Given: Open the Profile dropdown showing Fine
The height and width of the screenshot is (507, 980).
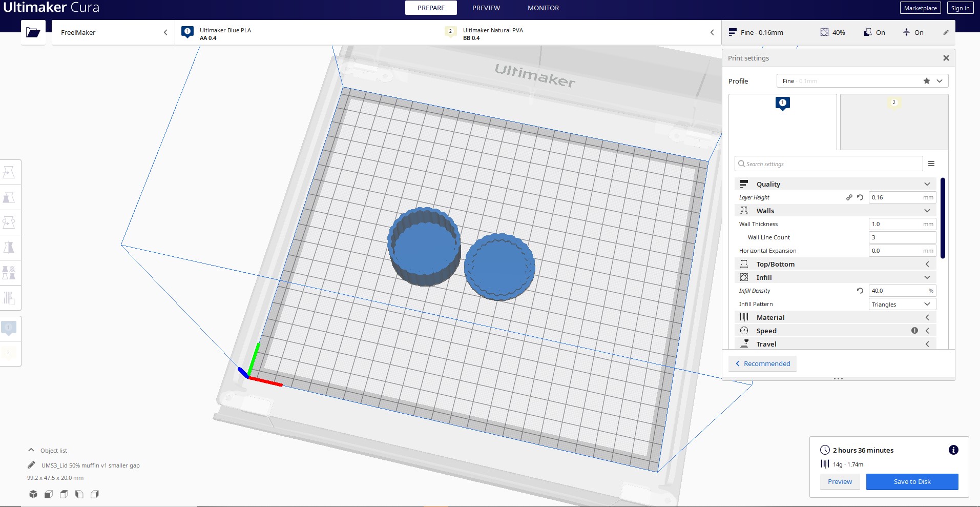Looking at the screenshot, I should (862, 81).
